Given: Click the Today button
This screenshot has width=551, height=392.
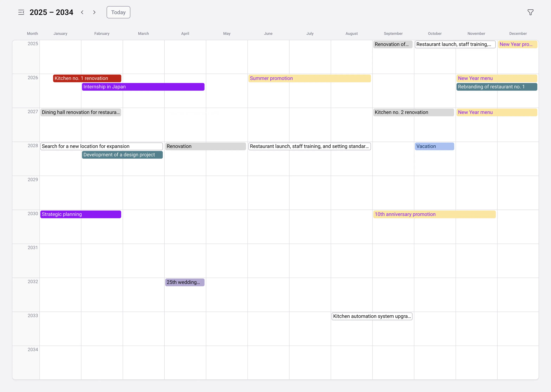Looking at the screenshot, I should (x=118, y=12).
